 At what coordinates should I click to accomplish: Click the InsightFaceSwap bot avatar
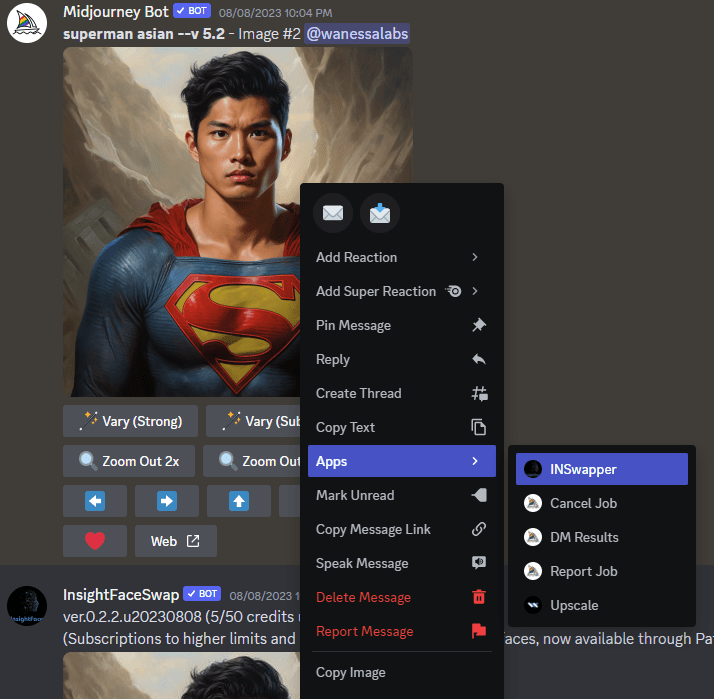[x=27, y=606]
